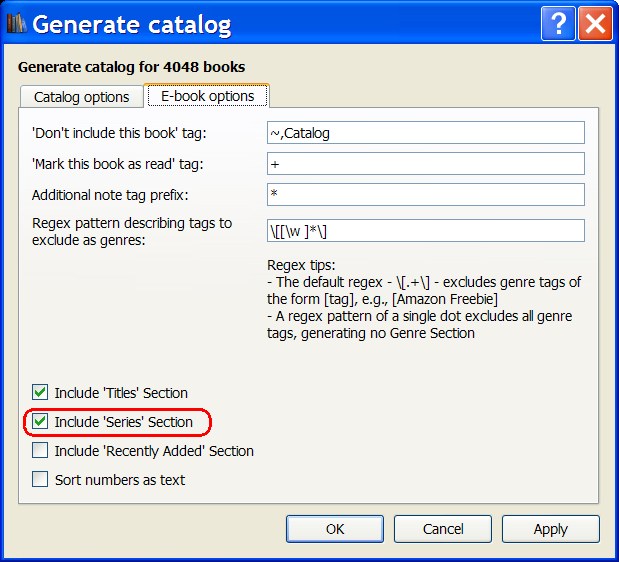Enable Include 'Recently Added' Section

tap(40, 451)
